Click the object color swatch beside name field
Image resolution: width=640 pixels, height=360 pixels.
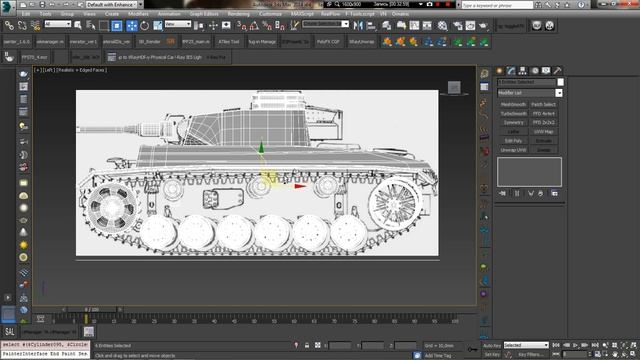[560, 82]
